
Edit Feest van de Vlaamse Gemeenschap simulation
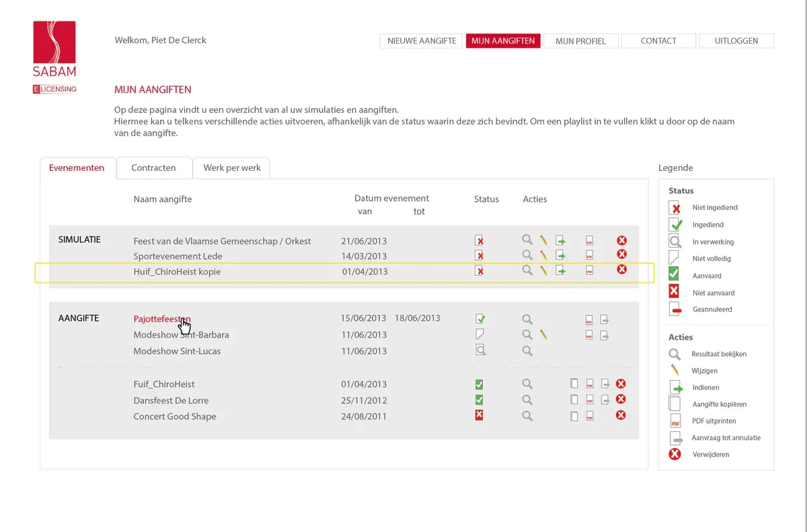pos(543,239)
